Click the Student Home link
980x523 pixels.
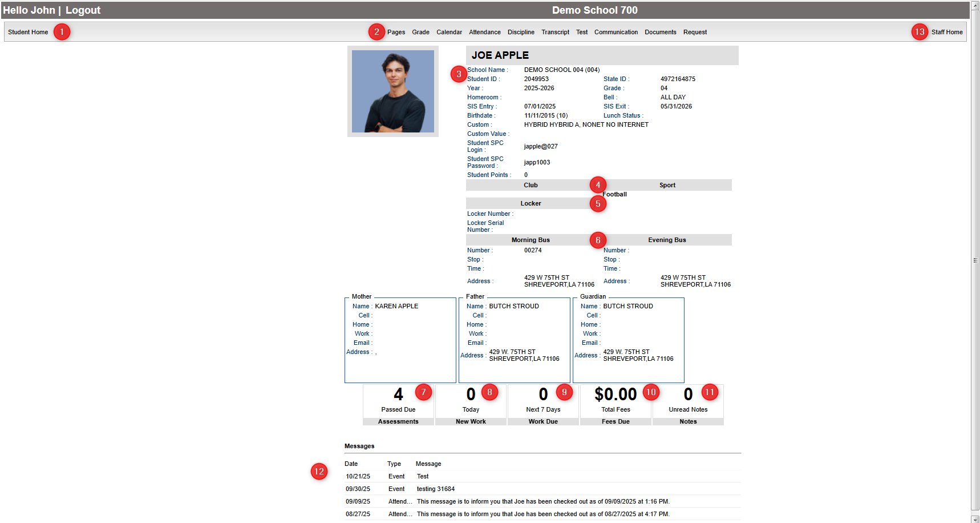point(28,32)
